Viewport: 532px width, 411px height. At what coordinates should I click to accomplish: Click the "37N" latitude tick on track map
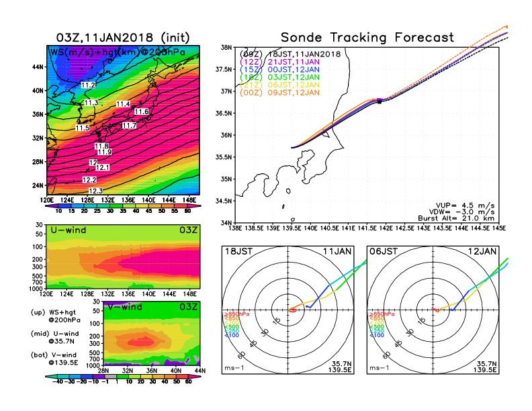pyautogui.click(x=226, y=91)
